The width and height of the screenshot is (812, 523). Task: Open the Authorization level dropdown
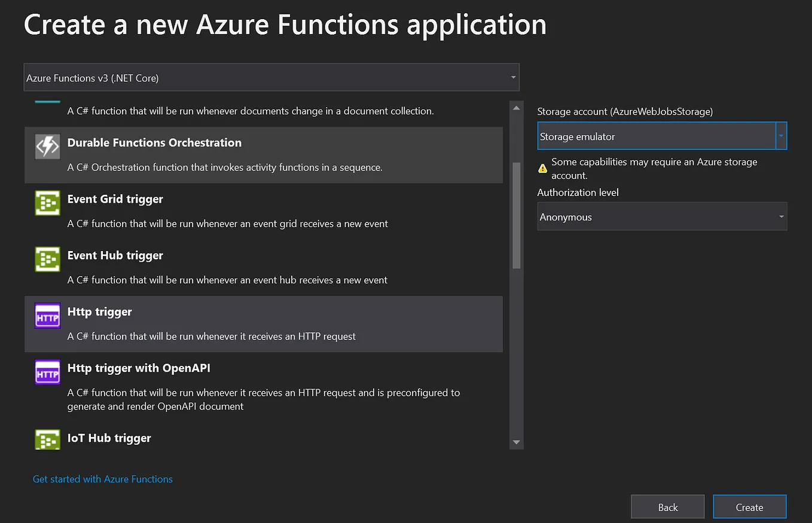[781, 216]
